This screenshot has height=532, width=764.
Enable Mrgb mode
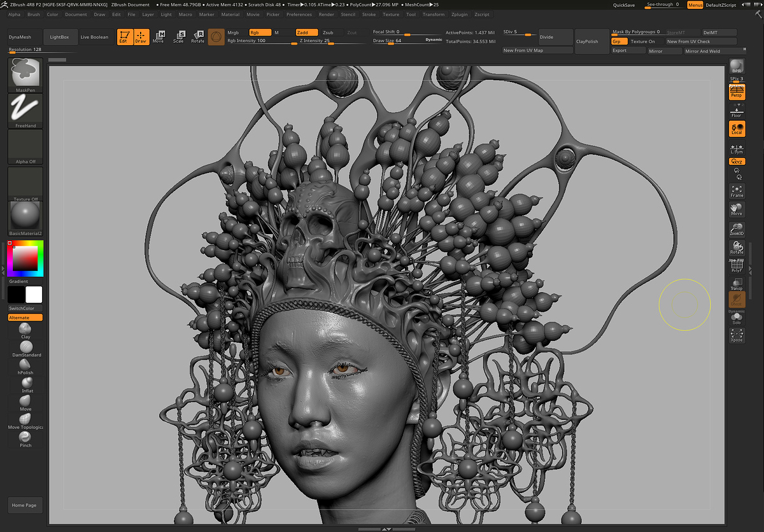pos(234,32)
